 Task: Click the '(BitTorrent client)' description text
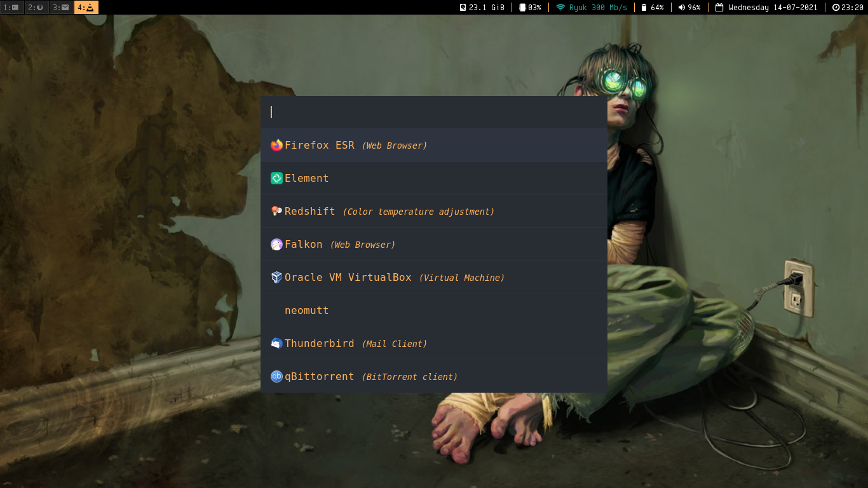coord(410,377)
